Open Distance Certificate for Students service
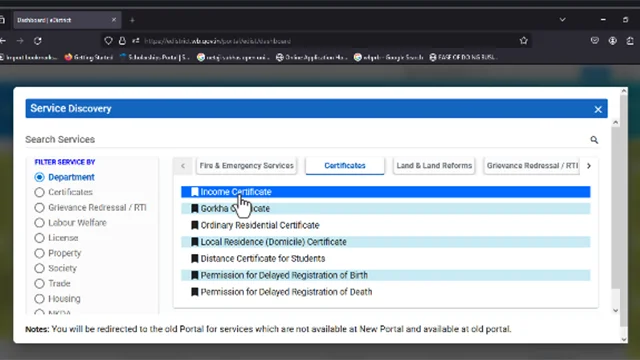The image size is (640, 360). point(386,259)
